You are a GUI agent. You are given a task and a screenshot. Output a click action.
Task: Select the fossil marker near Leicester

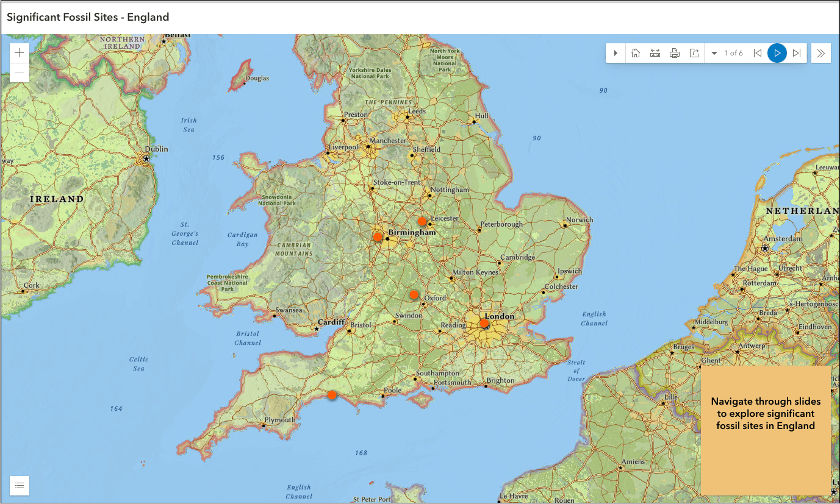point(422,220)
